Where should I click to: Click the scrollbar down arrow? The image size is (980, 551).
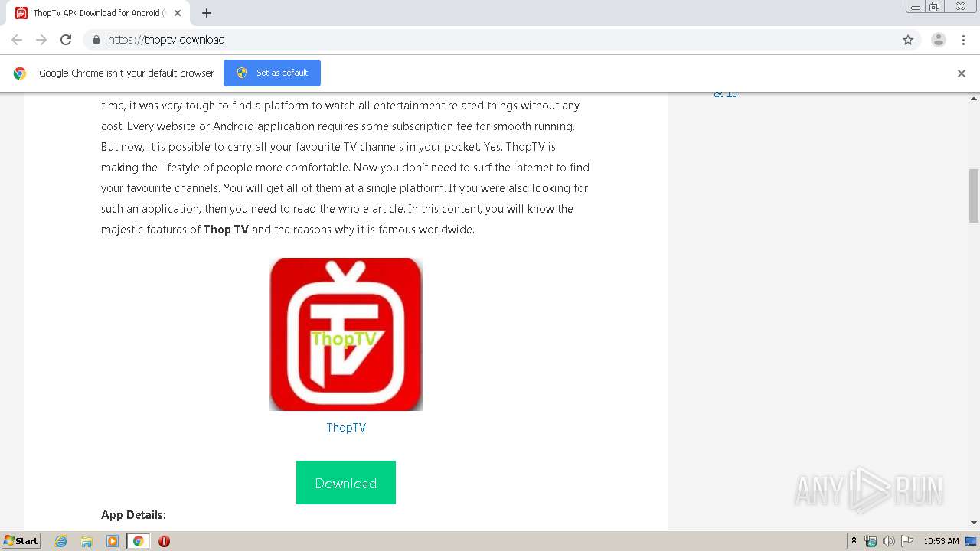pyautogui.click(x=974, y=523)
